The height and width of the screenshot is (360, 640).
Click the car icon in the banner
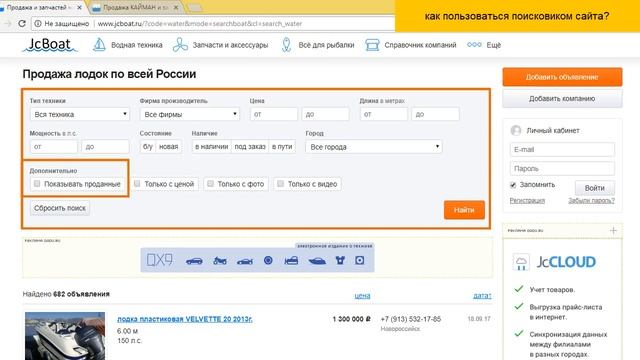194,261
